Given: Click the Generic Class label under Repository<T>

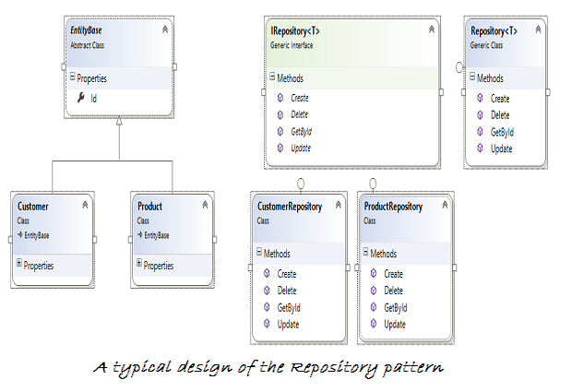Looking at the screenshot, I should (486, 45).
